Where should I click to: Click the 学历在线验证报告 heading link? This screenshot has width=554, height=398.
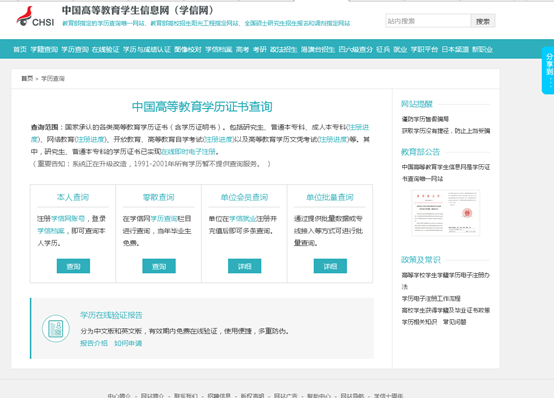coord(111,315)
